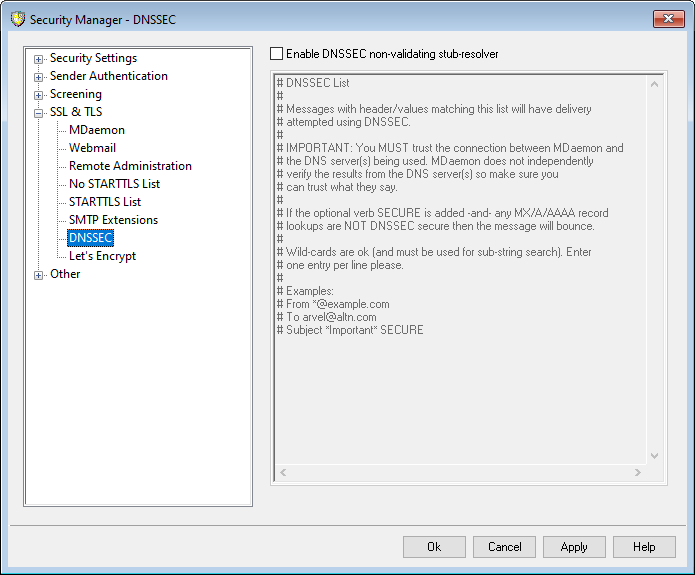Click the Apply button
695x575 pixels.
574,547
